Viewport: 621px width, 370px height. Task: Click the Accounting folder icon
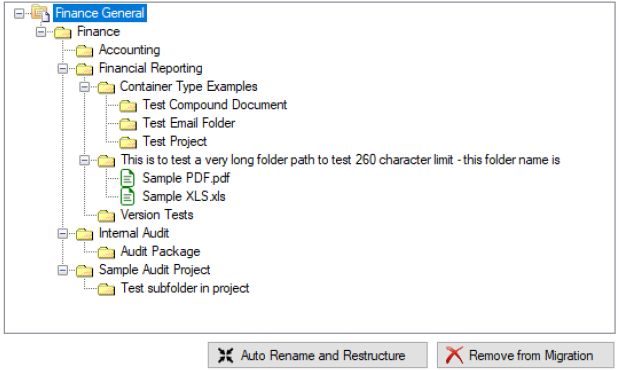pyautogui.click(x=84, y=50)
